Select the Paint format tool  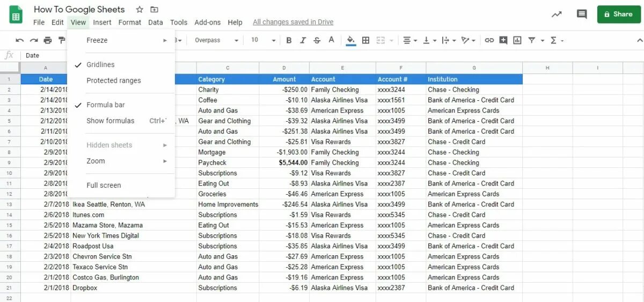pyautogui.click(x=61, y=40)
